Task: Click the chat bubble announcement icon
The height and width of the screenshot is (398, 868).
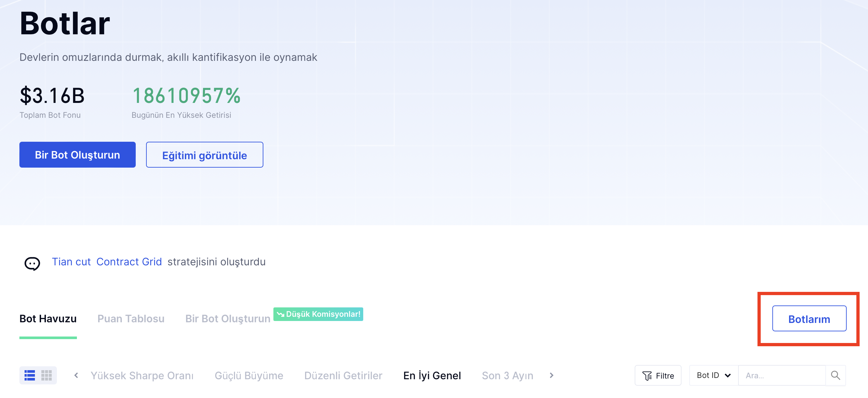Action: pyautogui.click(x=32, y=263)
